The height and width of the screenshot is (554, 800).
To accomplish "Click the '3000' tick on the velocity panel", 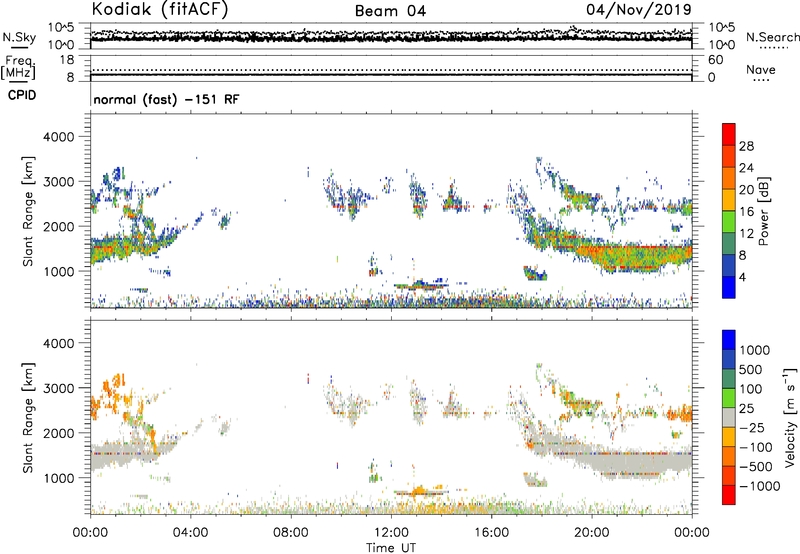I will [x=59, y=388].
